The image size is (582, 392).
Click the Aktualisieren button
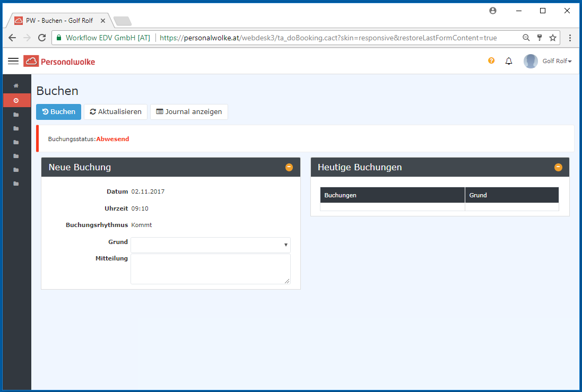116,112
